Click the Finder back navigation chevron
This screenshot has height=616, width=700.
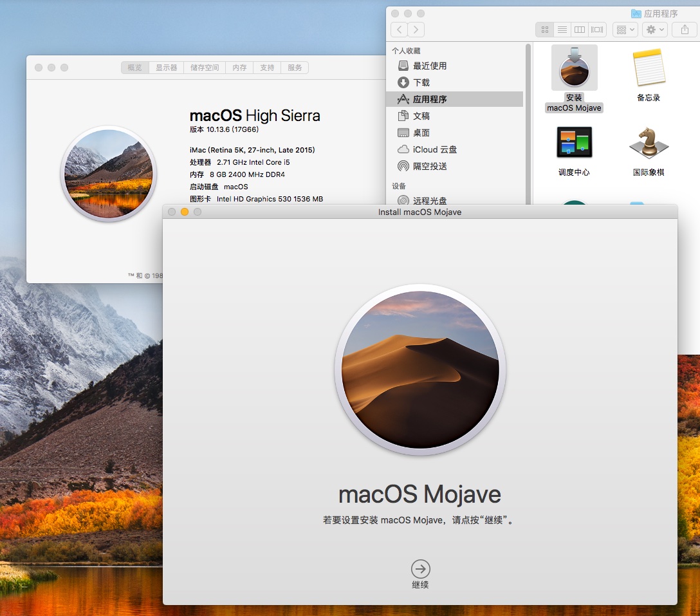(398, 30)
